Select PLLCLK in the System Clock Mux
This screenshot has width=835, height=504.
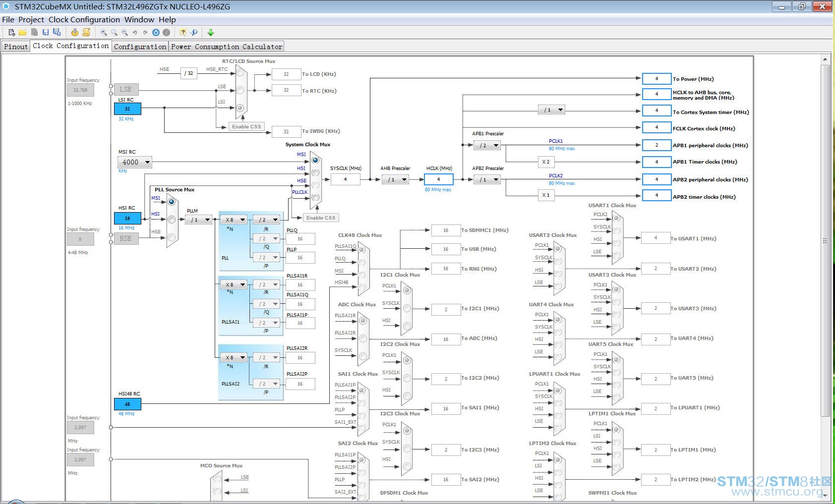pyautogui.click(x=315, y=197)
